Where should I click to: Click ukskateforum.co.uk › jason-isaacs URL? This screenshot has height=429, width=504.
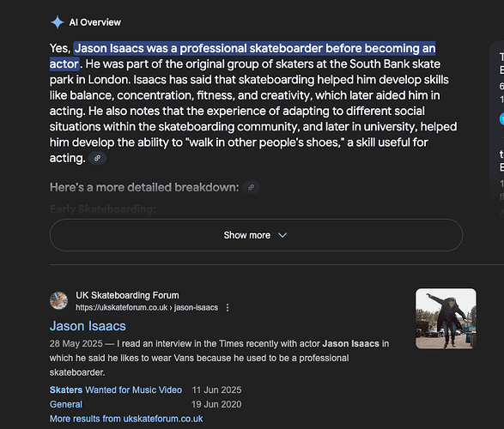(147, 308)
